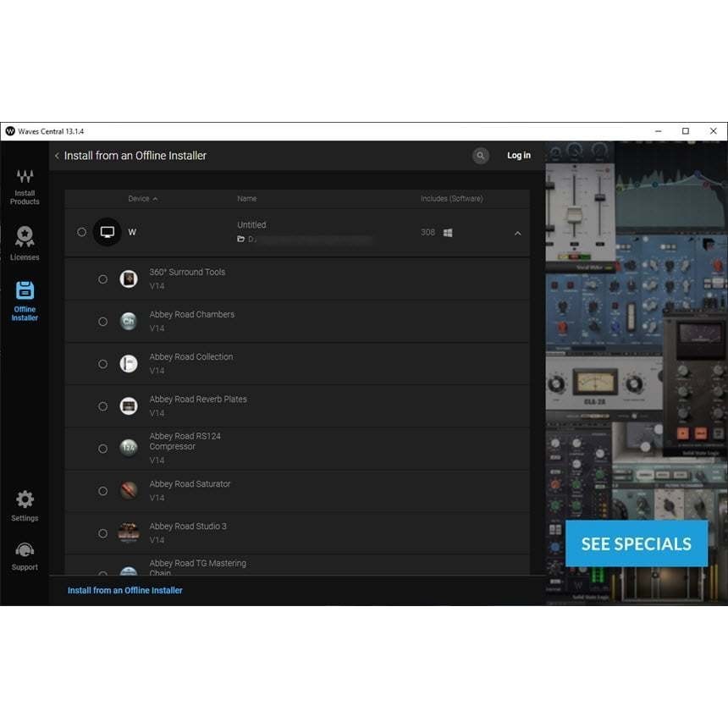The width and height of the screenshot is (728, 728).
Task: Select Abbey Road RS124 Compressor radio button
Action: (103, 449)
